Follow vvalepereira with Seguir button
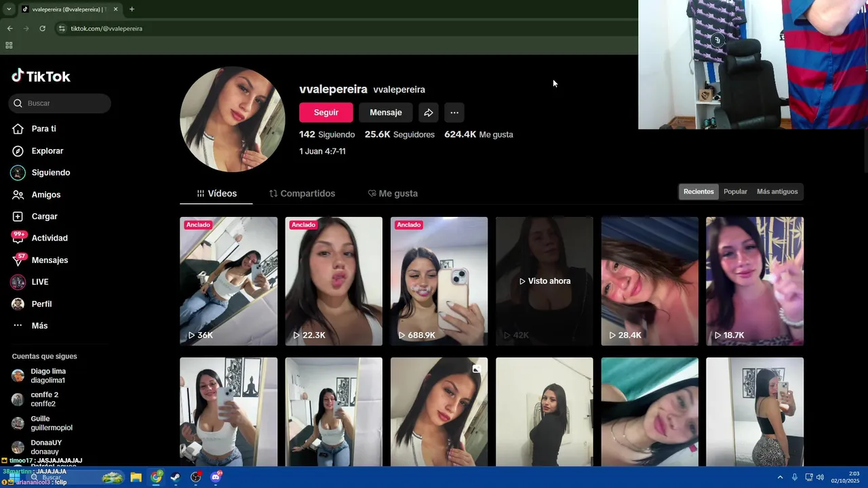This screenshot has height=488, width=868. coord(326,113)
